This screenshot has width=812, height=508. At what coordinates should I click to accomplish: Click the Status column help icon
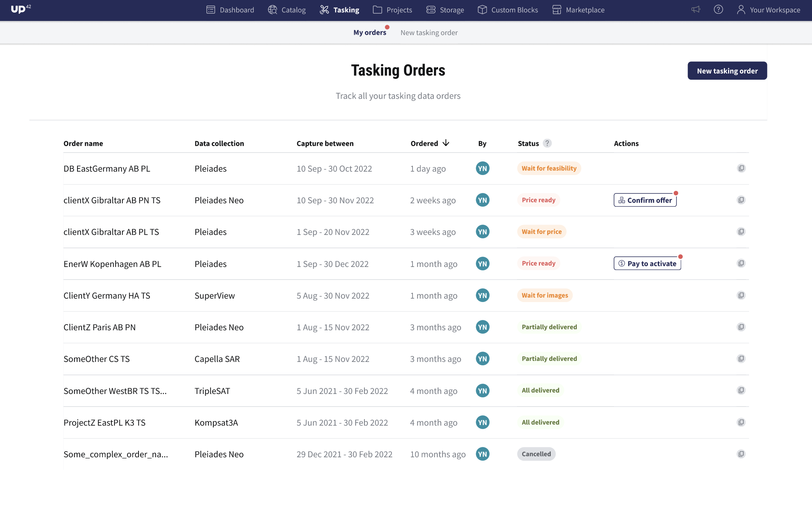[x=547, y=143]
